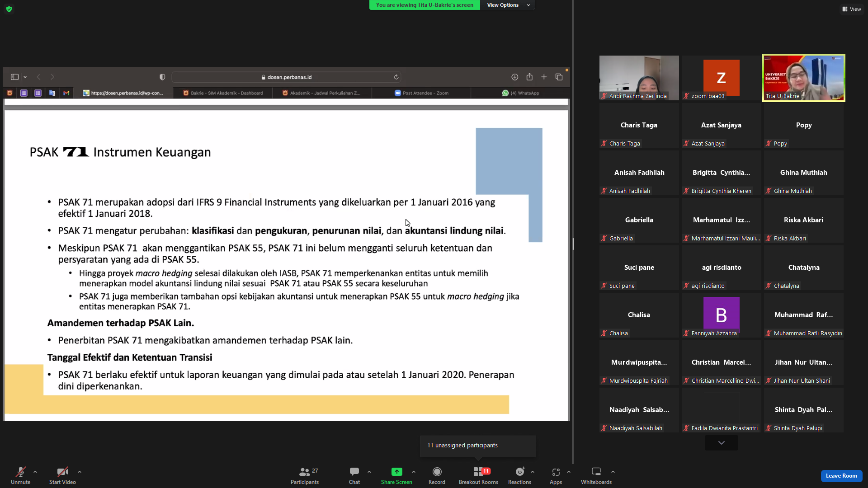Expand video options arrow beside Start Video

click(80, 472)
